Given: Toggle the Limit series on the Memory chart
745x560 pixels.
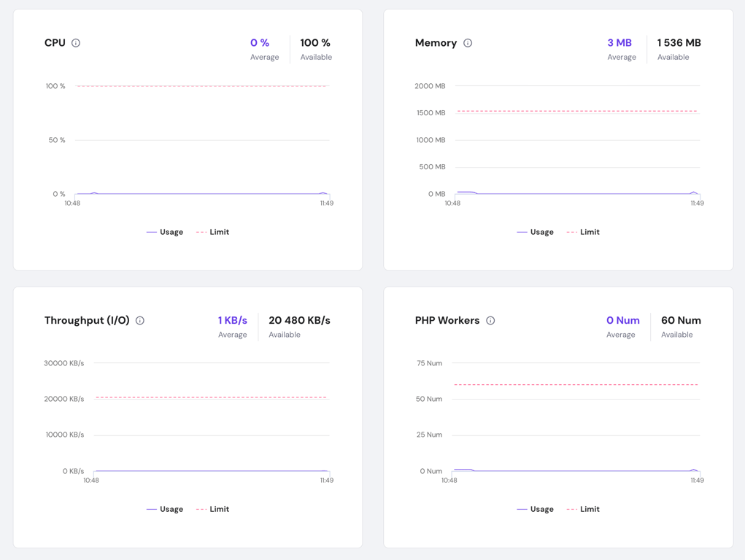Looking at the screenshot, I should click(582, 232).
